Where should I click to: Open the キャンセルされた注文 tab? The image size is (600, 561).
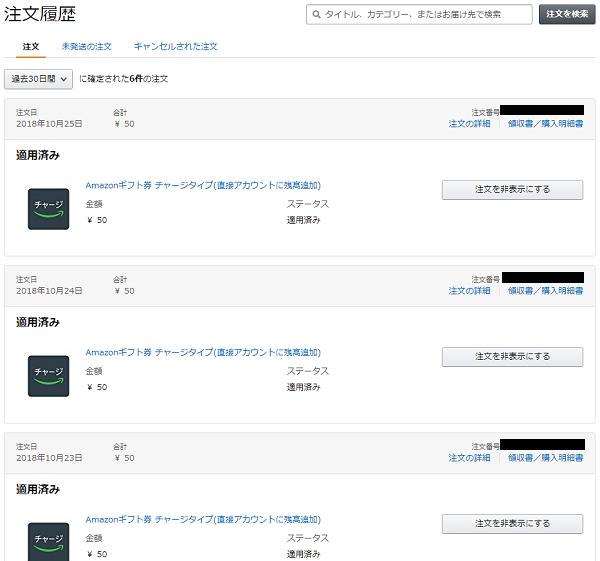(176, 47)
